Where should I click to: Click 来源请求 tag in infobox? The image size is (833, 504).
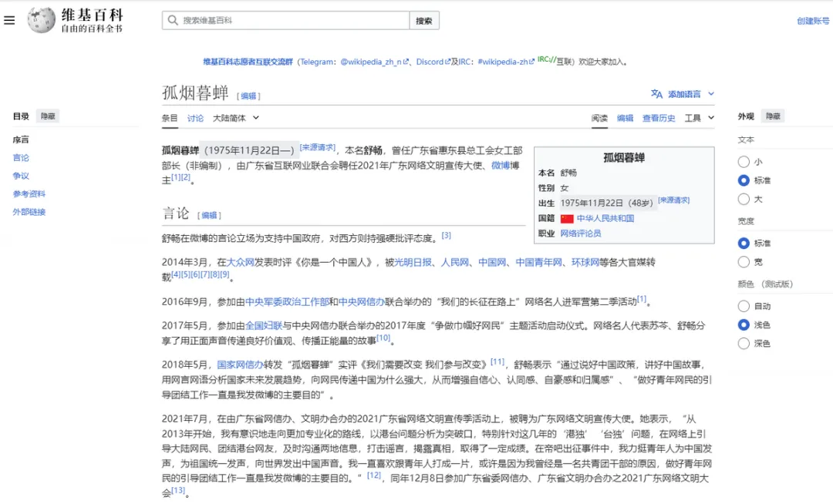coord(673,200)
